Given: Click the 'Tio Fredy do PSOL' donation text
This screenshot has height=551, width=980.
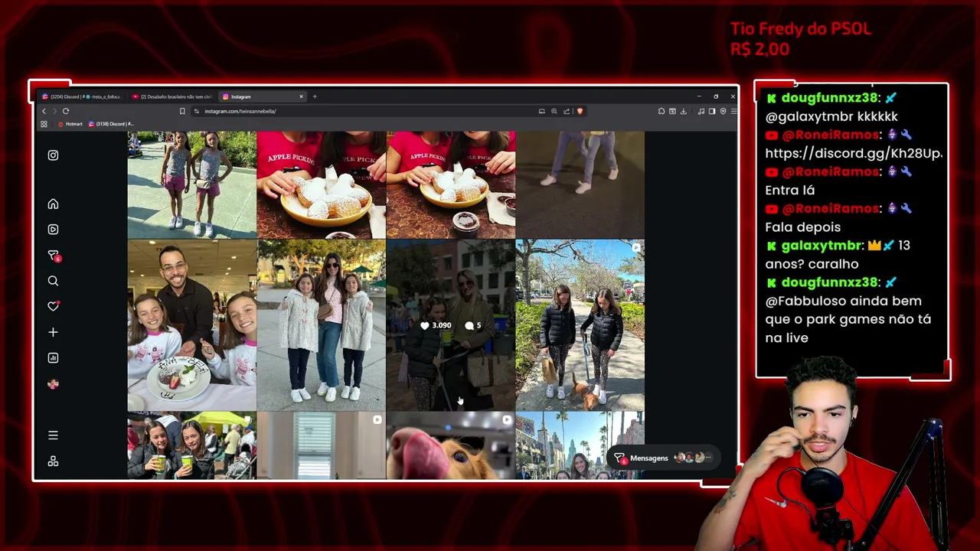Looking at the screenshot, I should pos(801,29).
